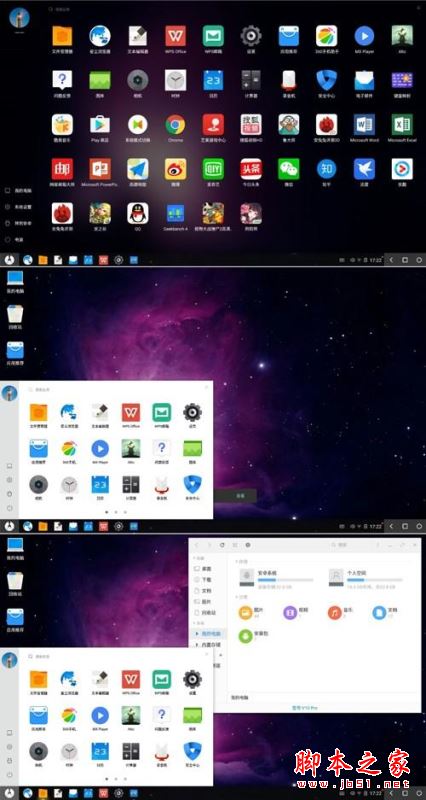The width and height of the screenshot is (426, 800).
Task: Click the Android system storage usage bar
Action: pyautogui.click(x=285, y=580)
